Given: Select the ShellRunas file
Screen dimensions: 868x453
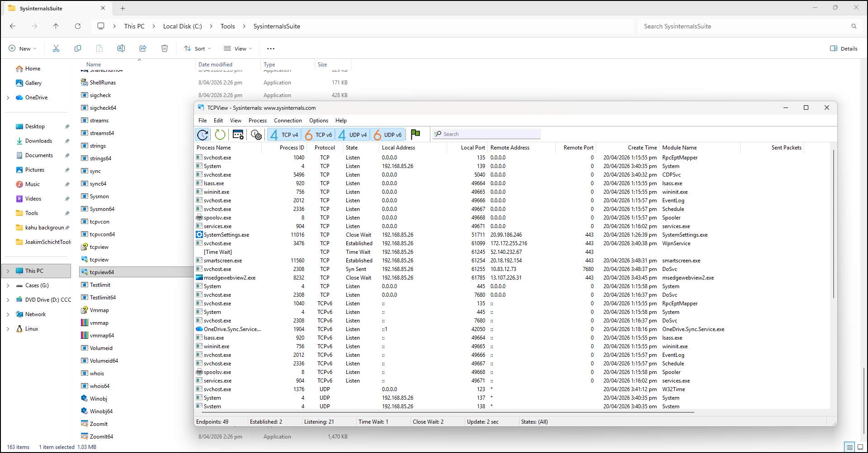Looking at the screenshot, I should 103,83.
